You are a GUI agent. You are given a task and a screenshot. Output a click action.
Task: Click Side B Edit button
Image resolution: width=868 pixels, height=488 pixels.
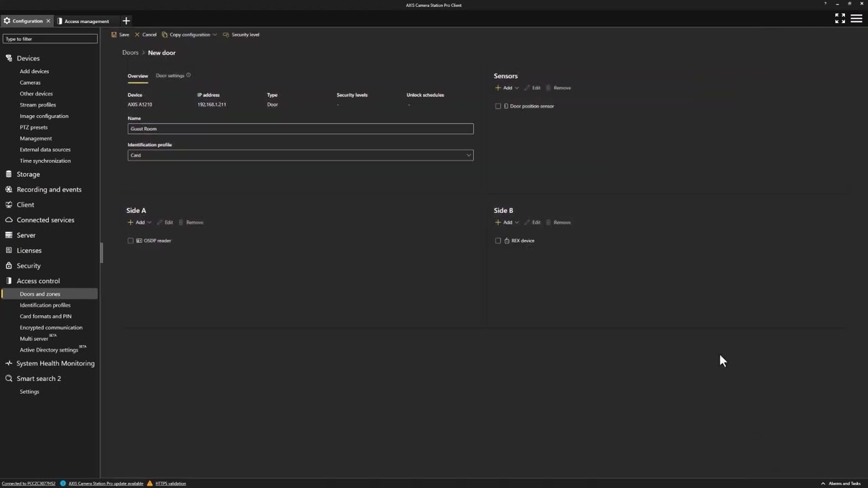point(532,222)
